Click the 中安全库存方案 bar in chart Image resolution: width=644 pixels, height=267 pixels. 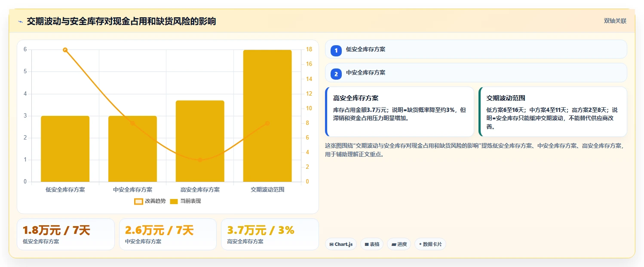pos(132,149)
